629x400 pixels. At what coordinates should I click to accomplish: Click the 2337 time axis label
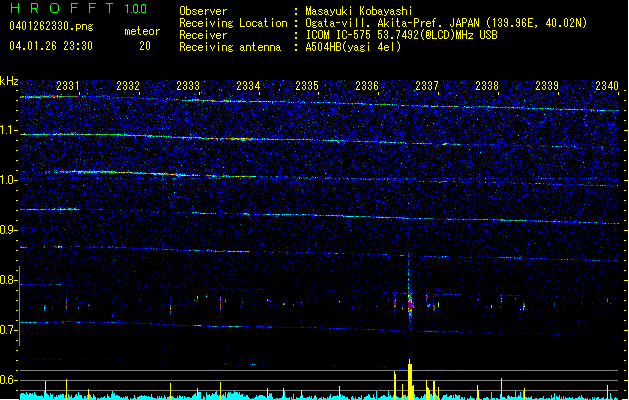tap(427, 86)
